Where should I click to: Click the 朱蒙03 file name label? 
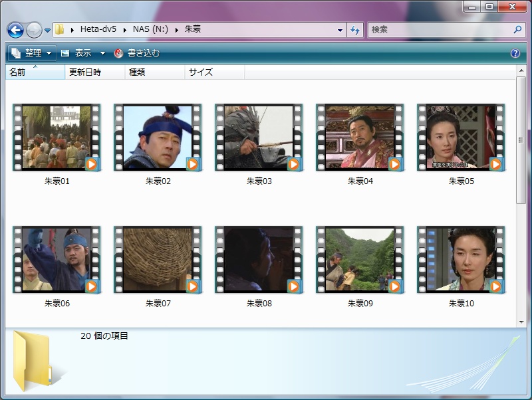[259, 181]
